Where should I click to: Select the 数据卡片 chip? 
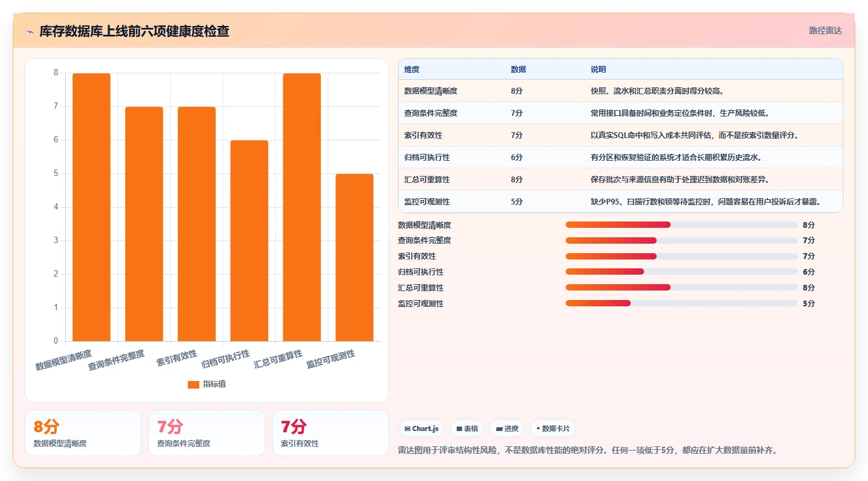[553, 428]
